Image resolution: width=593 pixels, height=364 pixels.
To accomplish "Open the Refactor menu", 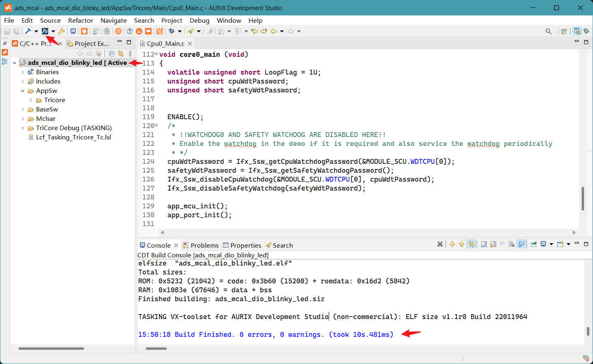I will click(81, 20).
